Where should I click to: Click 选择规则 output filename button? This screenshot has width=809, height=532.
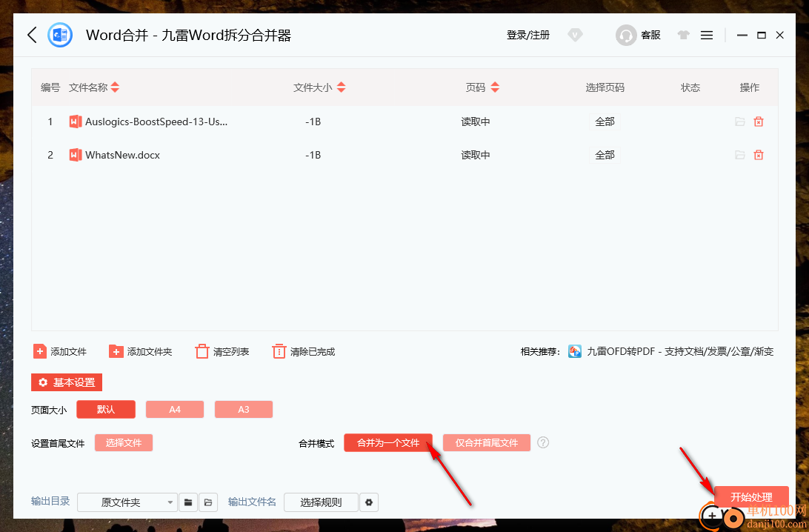321,502
